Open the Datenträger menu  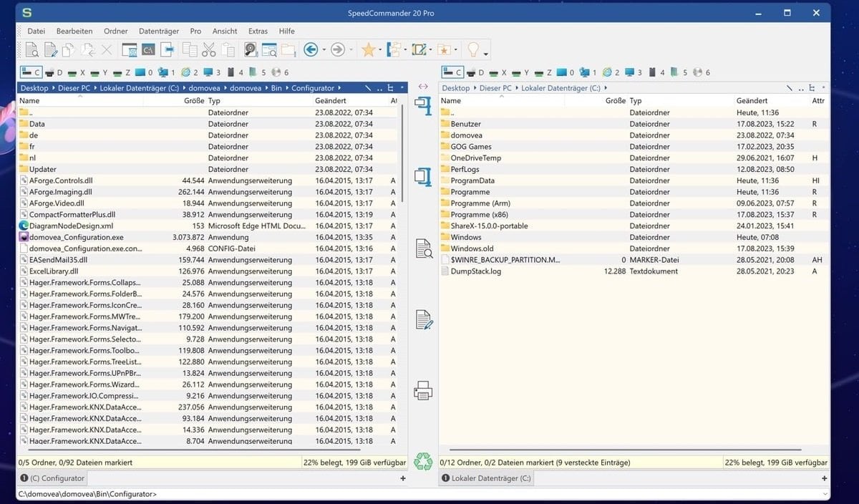click(x=159, y=31)
